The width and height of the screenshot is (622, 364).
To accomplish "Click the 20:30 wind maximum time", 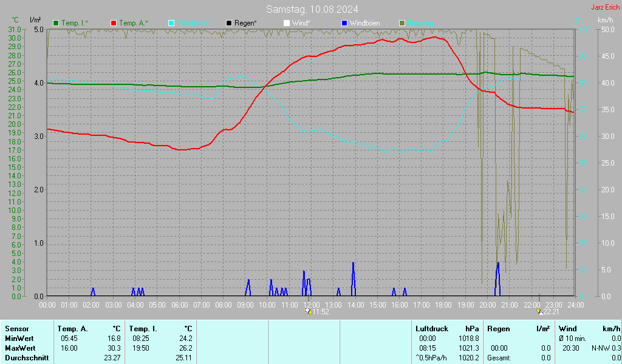I will [x=571, y=348].
